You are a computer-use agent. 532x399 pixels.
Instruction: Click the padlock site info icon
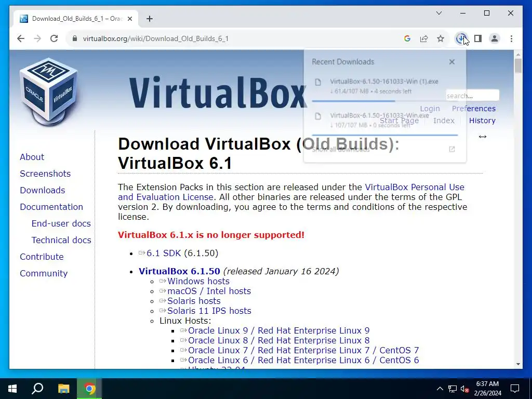[x=75, y=38]
